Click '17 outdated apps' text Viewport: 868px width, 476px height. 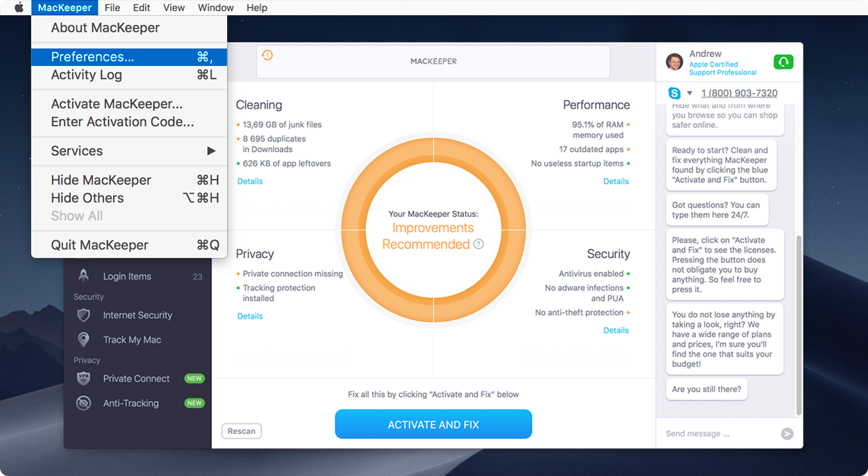tap(591, 149)
